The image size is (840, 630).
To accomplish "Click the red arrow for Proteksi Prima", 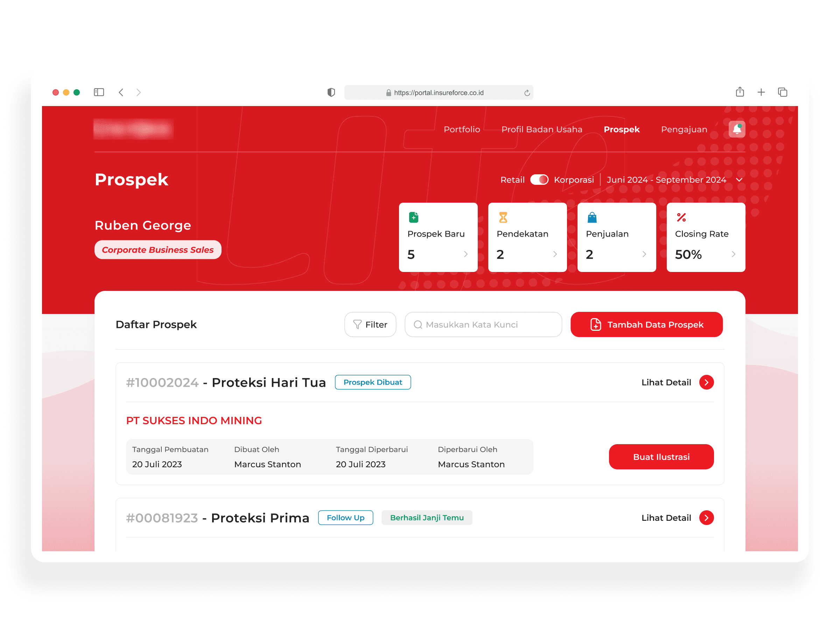I will tap(706, 518).
